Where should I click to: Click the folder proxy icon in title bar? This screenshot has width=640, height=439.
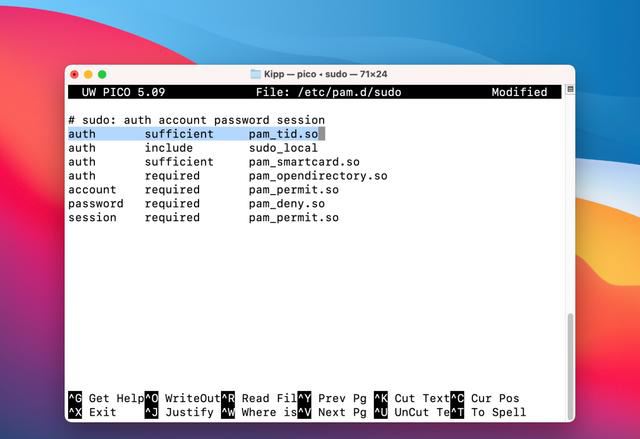coord(255,74)
